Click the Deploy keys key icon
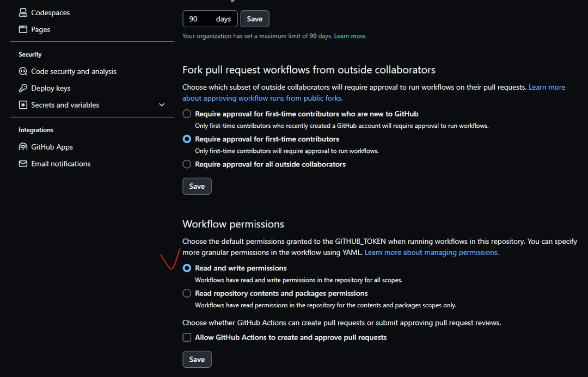The image size is (588, 377). 23,88
